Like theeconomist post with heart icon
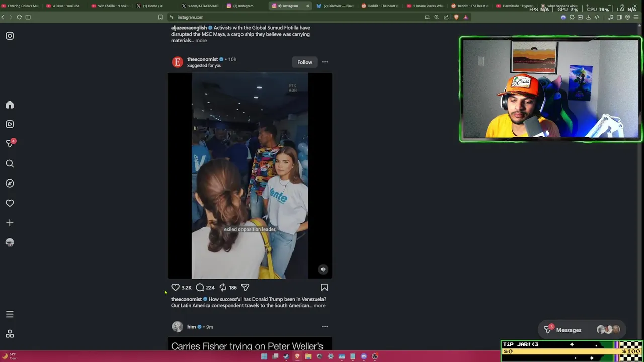 pos(175,287)
